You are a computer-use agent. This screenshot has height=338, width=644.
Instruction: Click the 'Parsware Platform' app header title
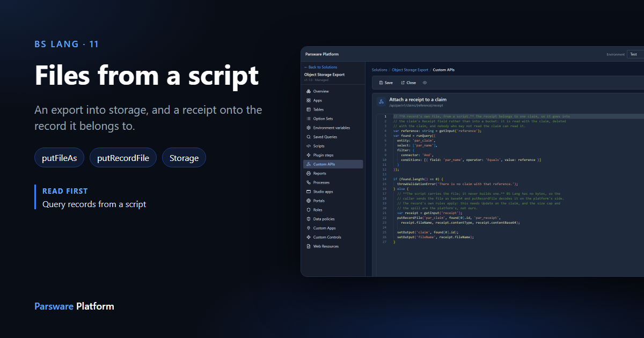322,54
